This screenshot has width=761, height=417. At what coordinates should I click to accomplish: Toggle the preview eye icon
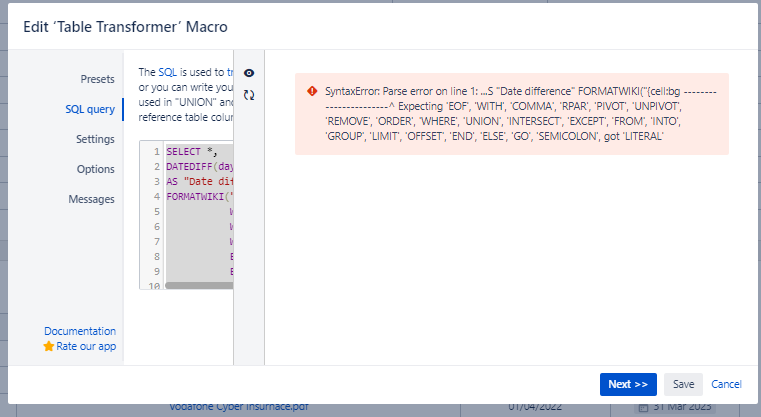(249, 73)
